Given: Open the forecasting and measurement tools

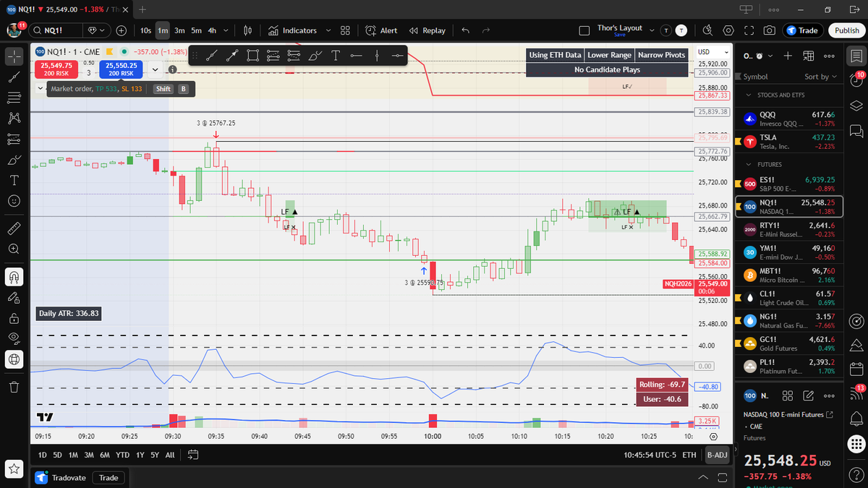Looking at the screenshot, I should point(14,139).
